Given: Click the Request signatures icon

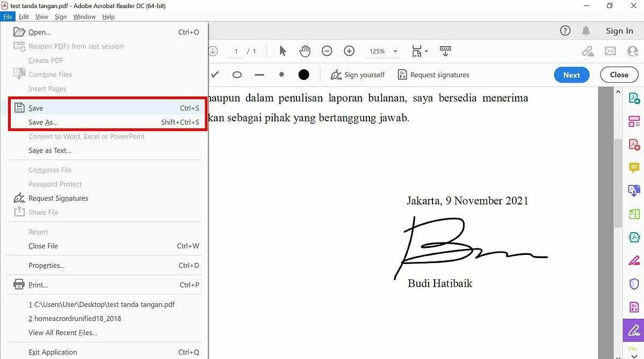Looking at the screenshot, I should 433,75.
